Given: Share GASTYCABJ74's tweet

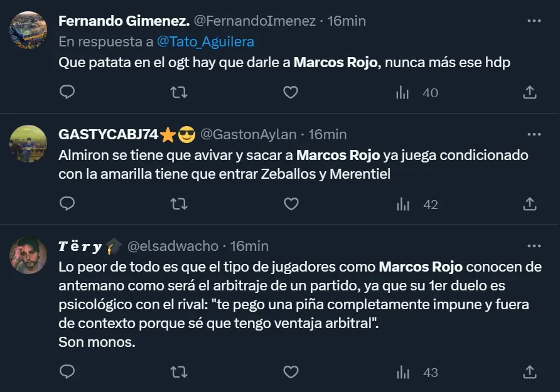Looking at the screenshot, I should click(x=530, y=204).
